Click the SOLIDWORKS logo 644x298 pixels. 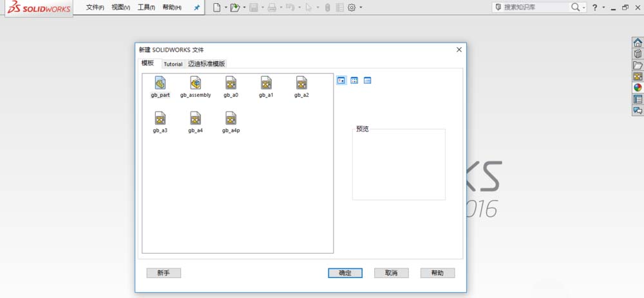[39, 8]
